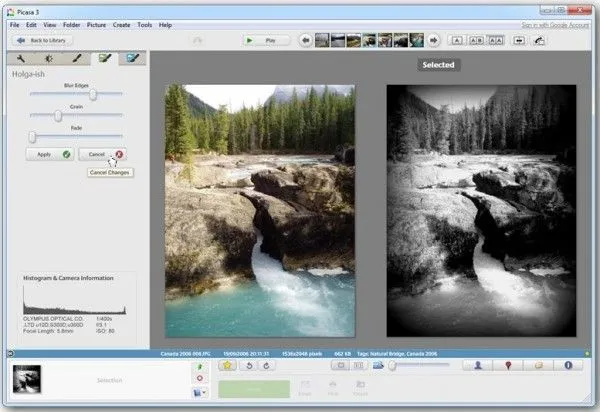Click the caption toggle icon on status bar

[11, 353]
